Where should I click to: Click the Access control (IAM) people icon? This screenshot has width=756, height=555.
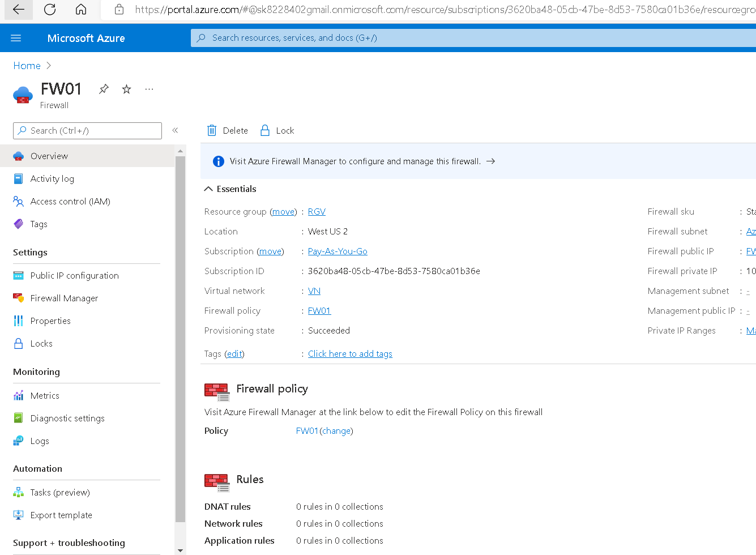pos(18,201)
